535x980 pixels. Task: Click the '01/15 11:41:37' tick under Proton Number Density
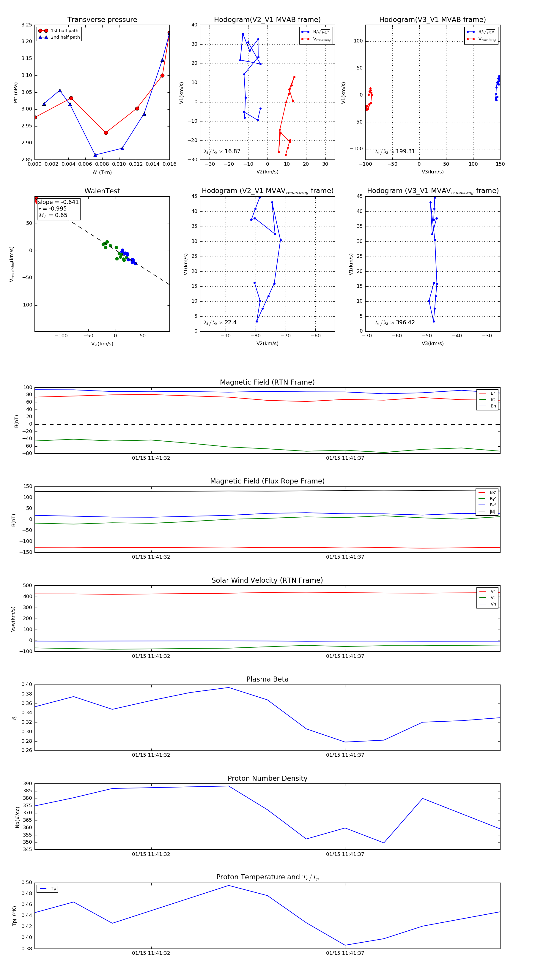345,854
